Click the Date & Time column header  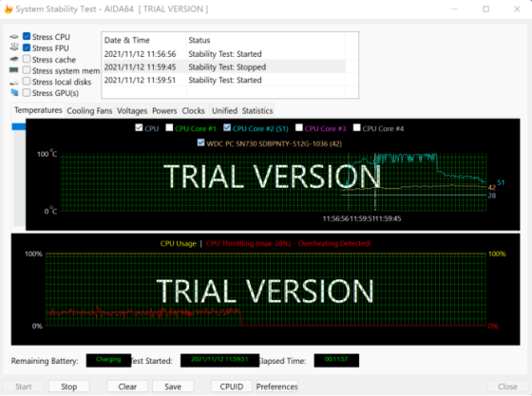click(143, 40)
